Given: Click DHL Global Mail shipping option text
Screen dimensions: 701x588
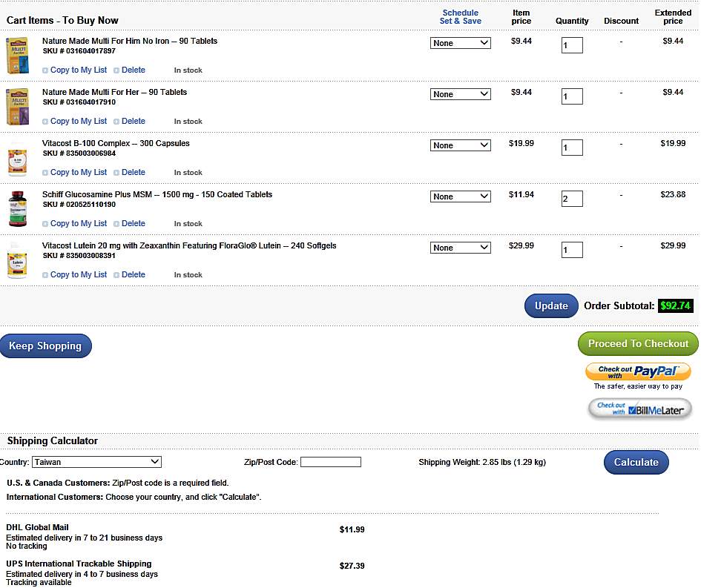Looking at the screenshot, I should 37,528.
